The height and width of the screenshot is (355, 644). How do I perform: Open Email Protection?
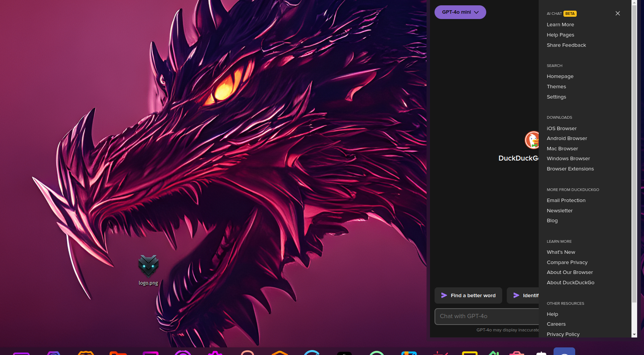pyautogui.click(x=566, y=201)
